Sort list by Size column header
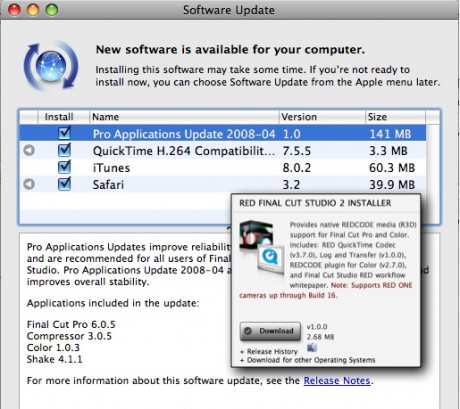Image resolution: width=460 pixels, height=409 pixels. 395,117
